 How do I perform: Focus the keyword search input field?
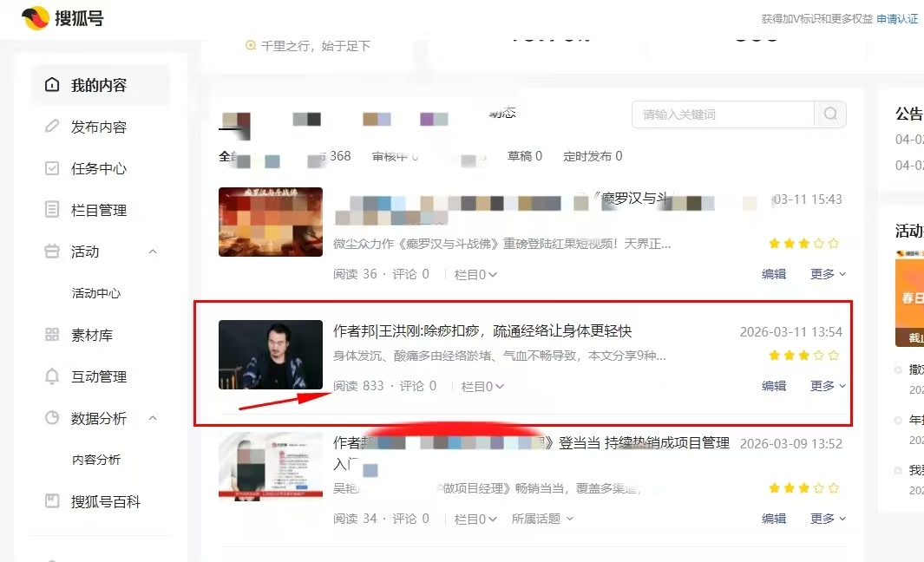click(723, 114)
